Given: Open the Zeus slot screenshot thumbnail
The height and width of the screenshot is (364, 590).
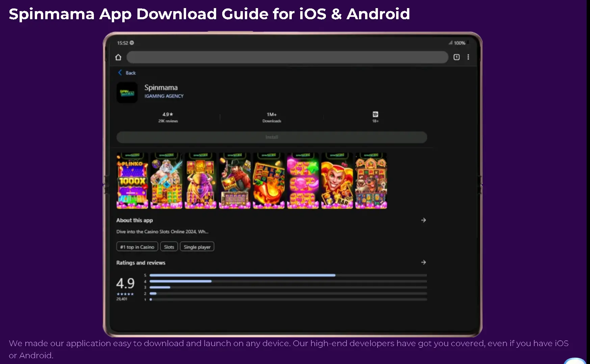Looking at the screenshot, I should (166, 181).
